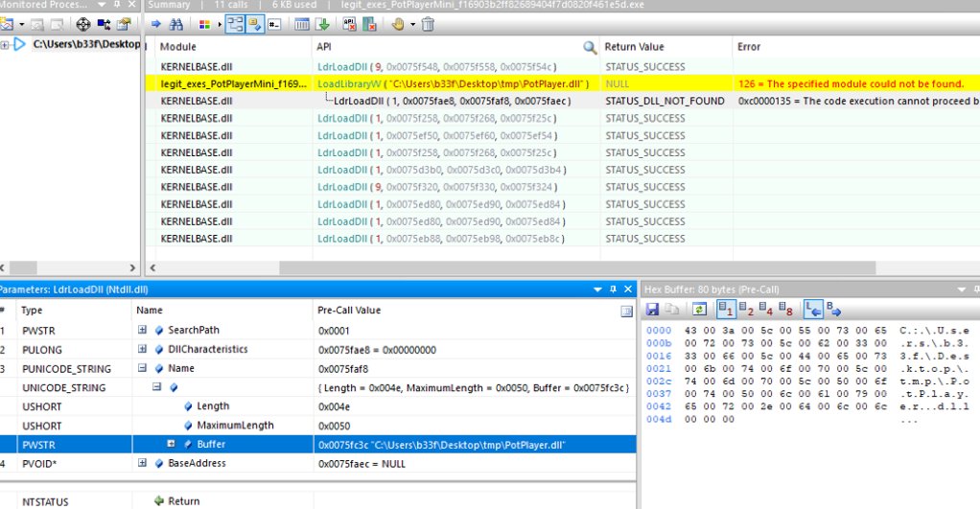Click the small table icon right of Pre-Call Value

click(626, 311)
